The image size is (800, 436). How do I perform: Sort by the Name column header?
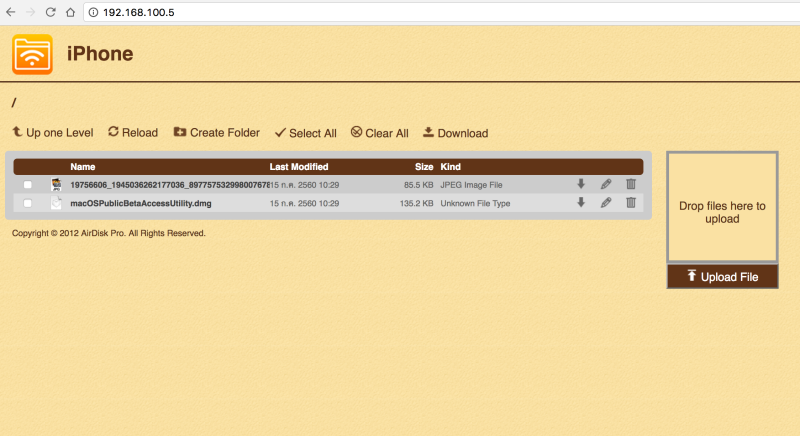pyautogui.click(x=83, y=167)
